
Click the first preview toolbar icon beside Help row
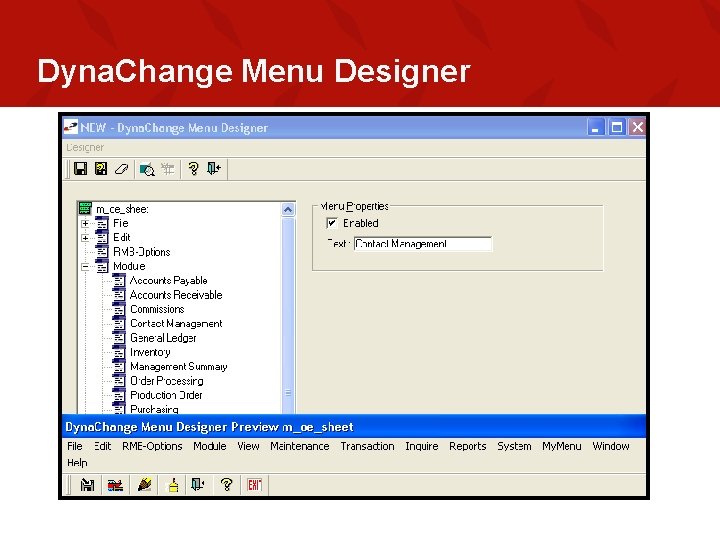[87, 485]
